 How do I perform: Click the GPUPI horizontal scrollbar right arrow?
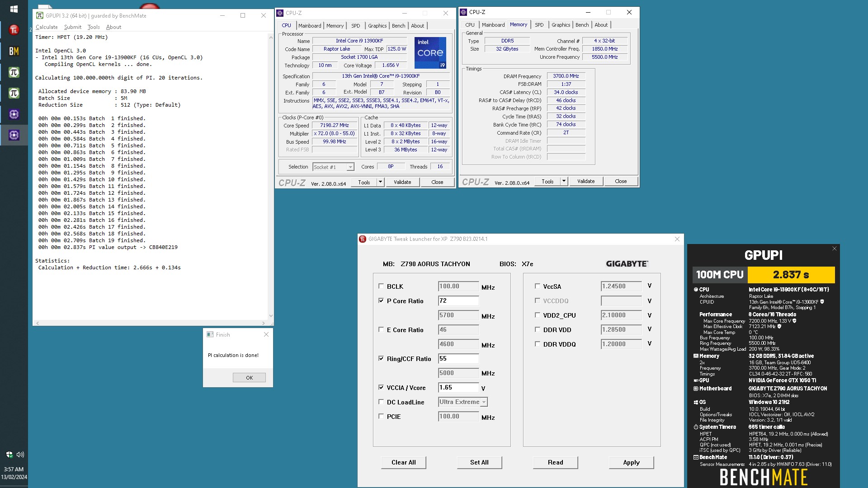coord(264,323)
